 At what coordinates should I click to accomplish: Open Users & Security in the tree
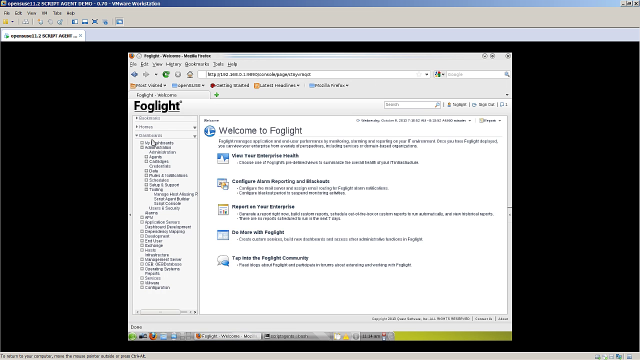coord(164,209)
